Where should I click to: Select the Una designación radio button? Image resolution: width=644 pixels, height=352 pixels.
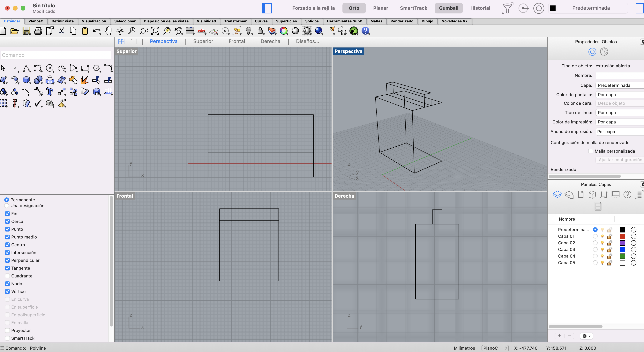click(x=6, y=206)
